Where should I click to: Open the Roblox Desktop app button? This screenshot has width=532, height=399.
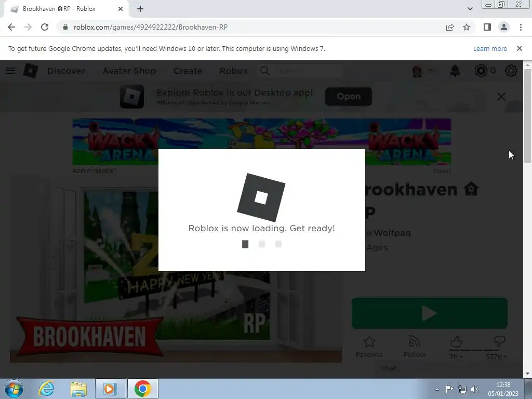coord(349,96)
